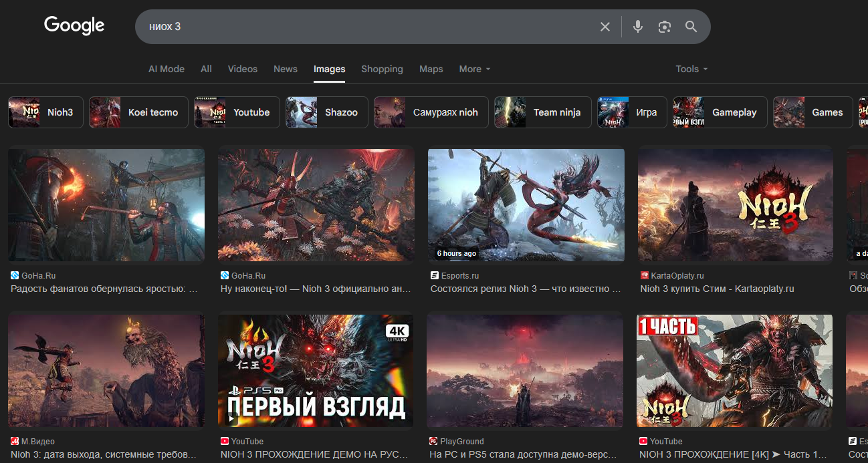Open PlayGround red sky landscape image
This screenshot has height=463, width=868.
[525, 371]
